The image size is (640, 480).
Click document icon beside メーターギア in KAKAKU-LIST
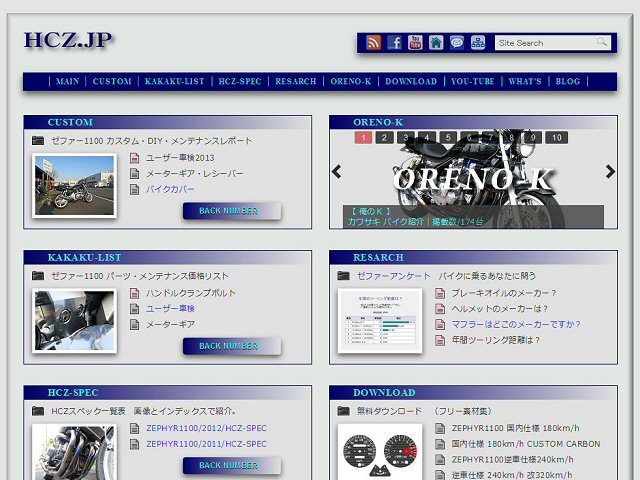pos(134,324)
